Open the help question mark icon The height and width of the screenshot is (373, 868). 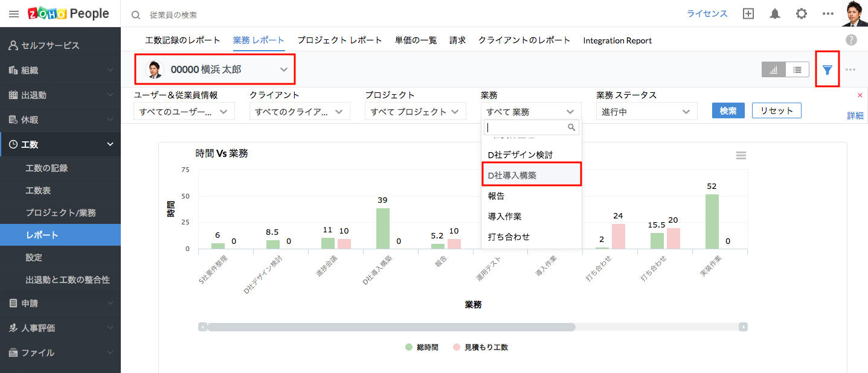point(851,40)
